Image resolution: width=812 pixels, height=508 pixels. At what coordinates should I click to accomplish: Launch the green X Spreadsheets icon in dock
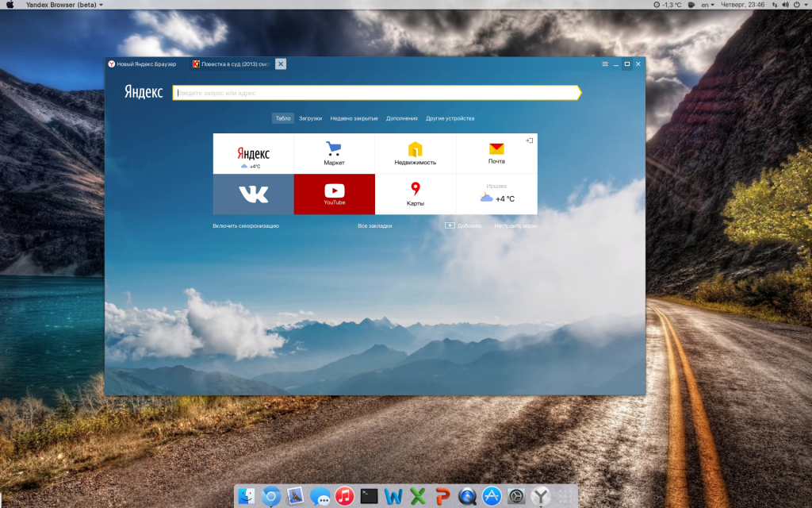pyautogui.click(x=418, y=497)
